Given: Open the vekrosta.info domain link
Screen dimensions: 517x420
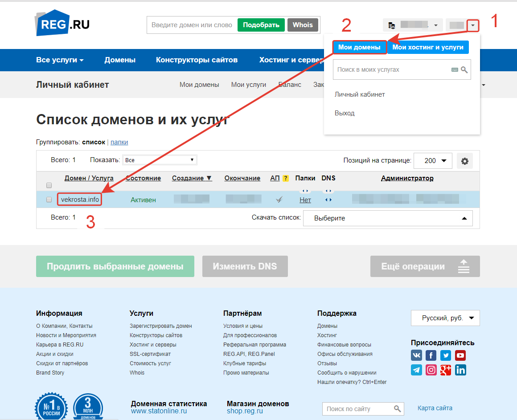Looking at the screenshot, I should coord(80,200).
